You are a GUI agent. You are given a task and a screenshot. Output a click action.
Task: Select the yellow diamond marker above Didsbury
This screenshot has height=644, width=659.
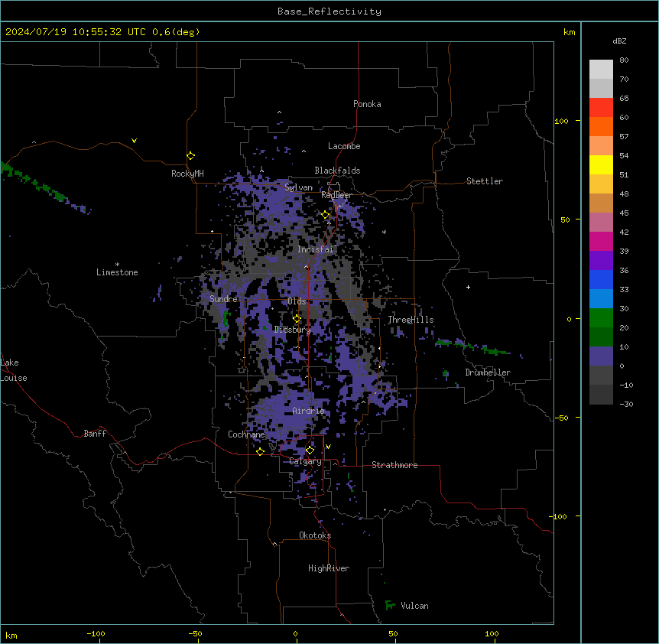pos(297,319)
